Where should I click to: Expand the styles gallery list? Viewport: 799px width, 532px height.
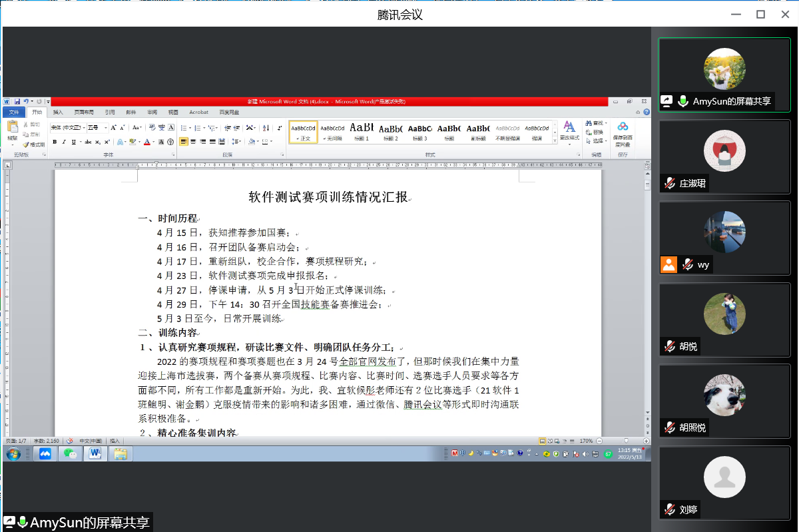click(x=555, y=140)
